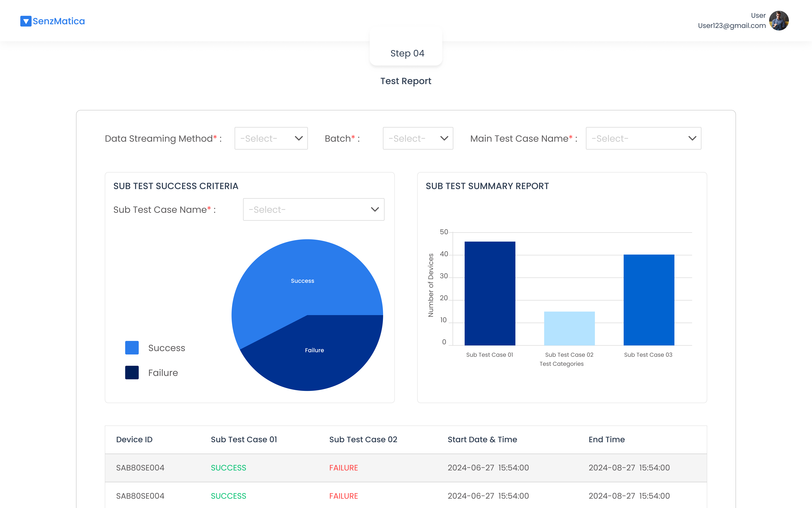Open the Main Test Case Name dropdown
This screenshot has width=812, height=508.
coord(644,138)
